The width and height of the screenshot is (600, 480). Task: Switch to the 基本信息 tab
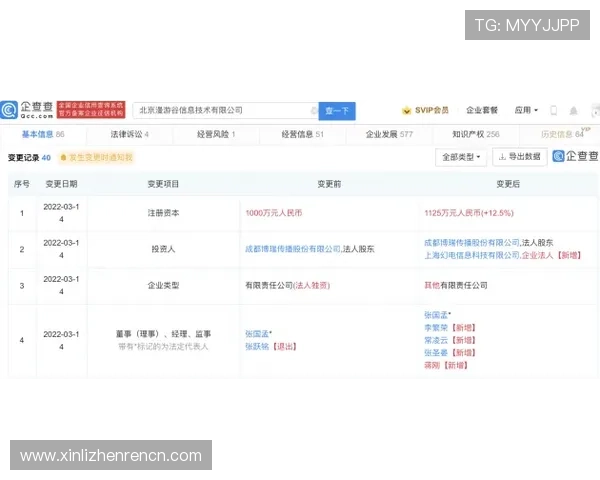(43, 134)
